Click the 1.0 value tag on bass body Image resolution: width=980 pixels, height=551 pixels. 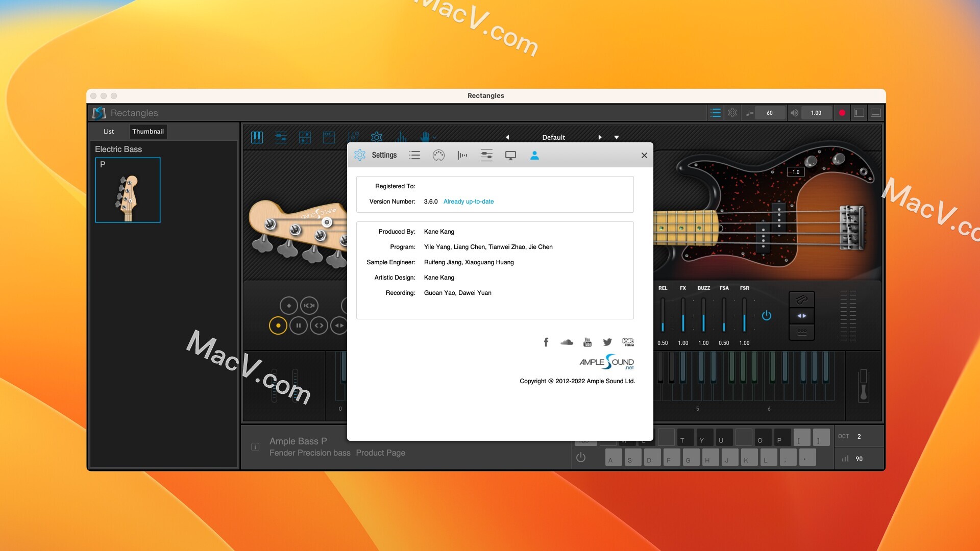(x=796, y=172)
